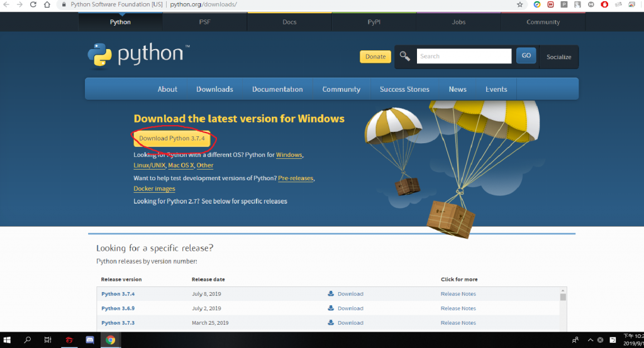Click the browser reload icon
The height and width of the screenshot is (348, 644).
point(33,4)
